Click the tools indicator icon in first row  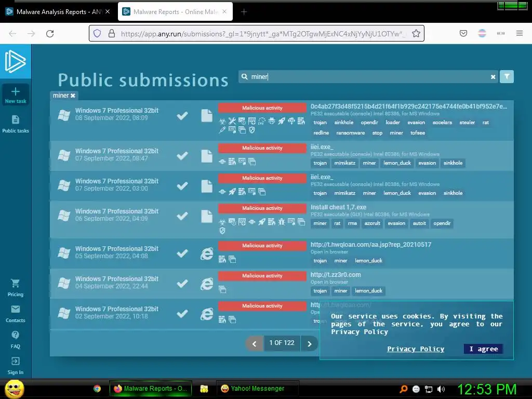pyautogui.click(x=232, y=121)
